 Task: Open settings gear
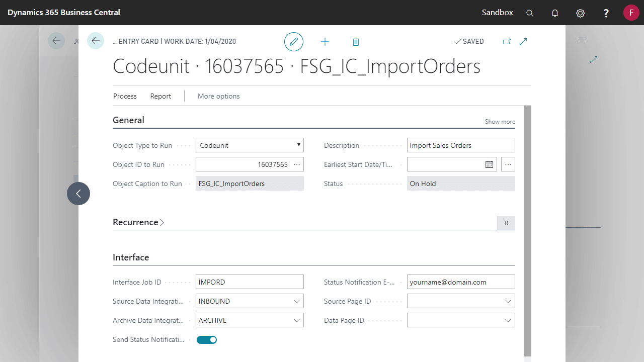580,13
